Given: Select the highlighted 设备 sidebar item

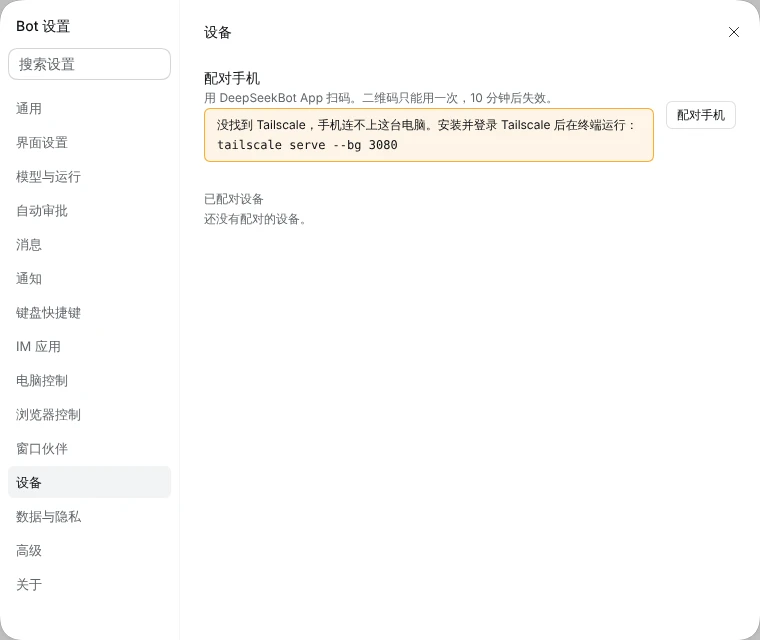Looking at the screenshot, I should point(89,482).
